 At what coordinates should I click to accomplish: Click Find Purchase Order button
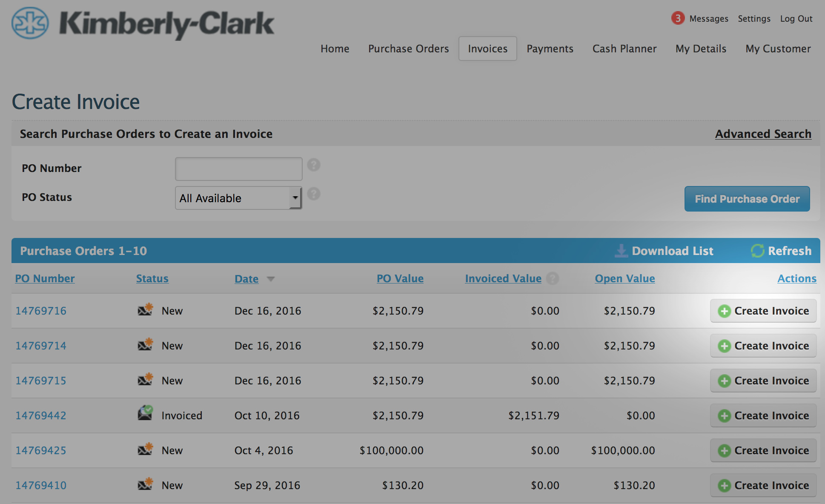747,199
